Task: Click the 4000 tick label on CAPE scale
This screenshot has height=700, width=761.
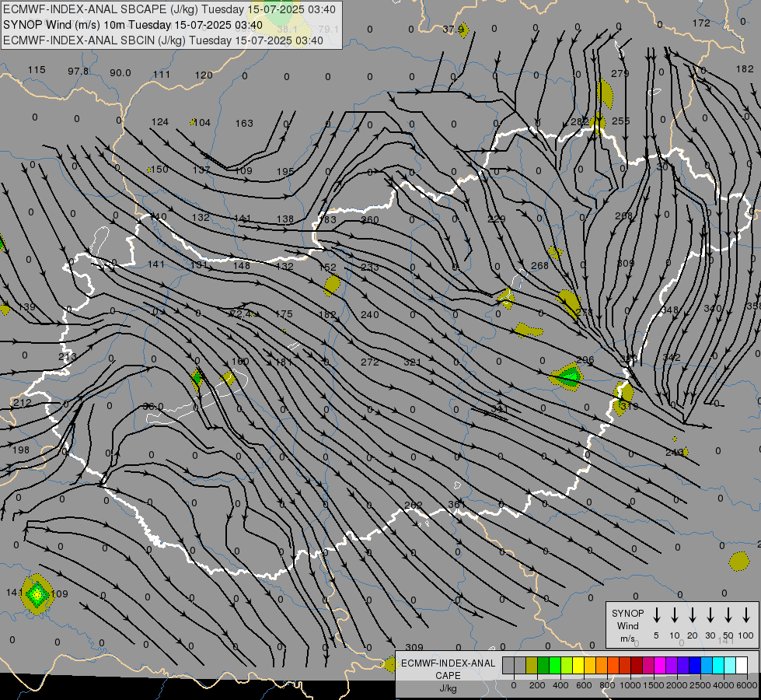Action: (x=723, y=685)
